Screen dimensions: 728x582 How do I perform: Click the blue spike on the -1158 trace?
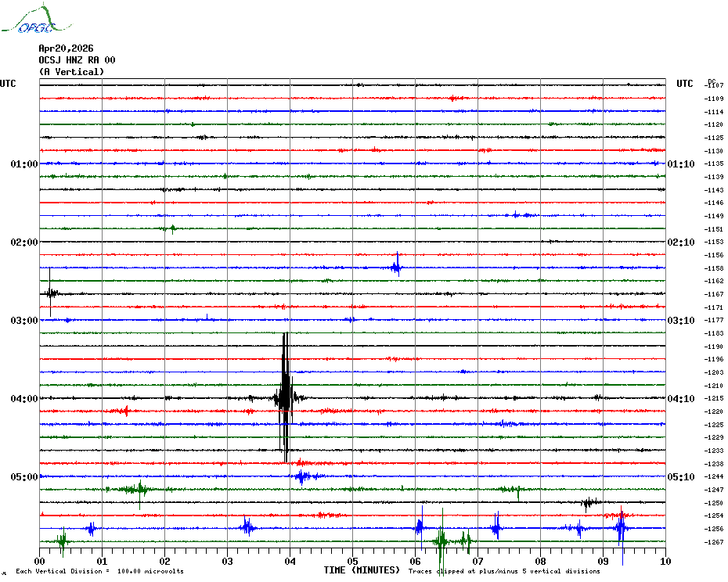click(397, 265)
